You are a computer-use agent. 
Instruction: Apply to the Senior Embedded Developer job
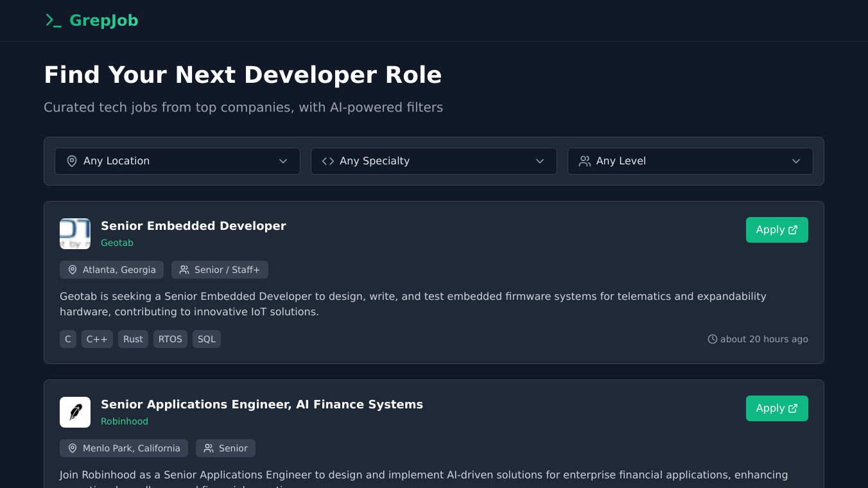pyautogui.click(x=776, y=230)
